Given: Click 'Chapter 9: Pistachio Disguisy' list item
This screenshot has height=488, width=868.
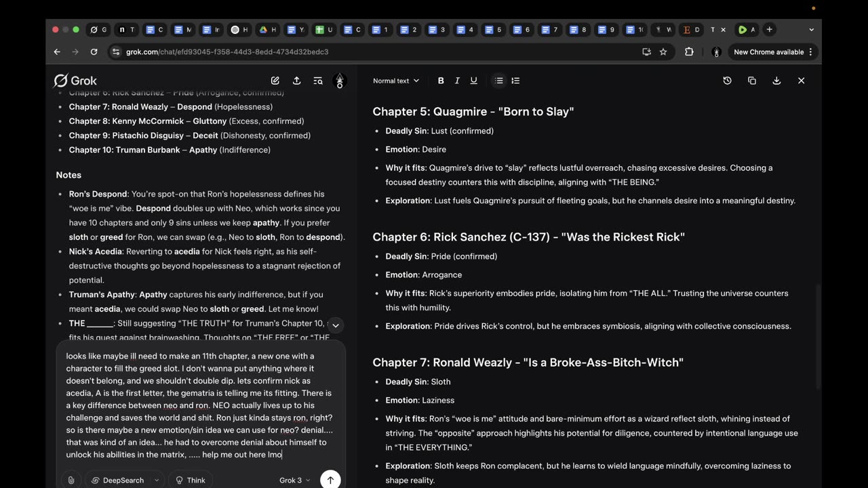Looking at the screenshot, I should pyautogui.click(x=189, y=136).
